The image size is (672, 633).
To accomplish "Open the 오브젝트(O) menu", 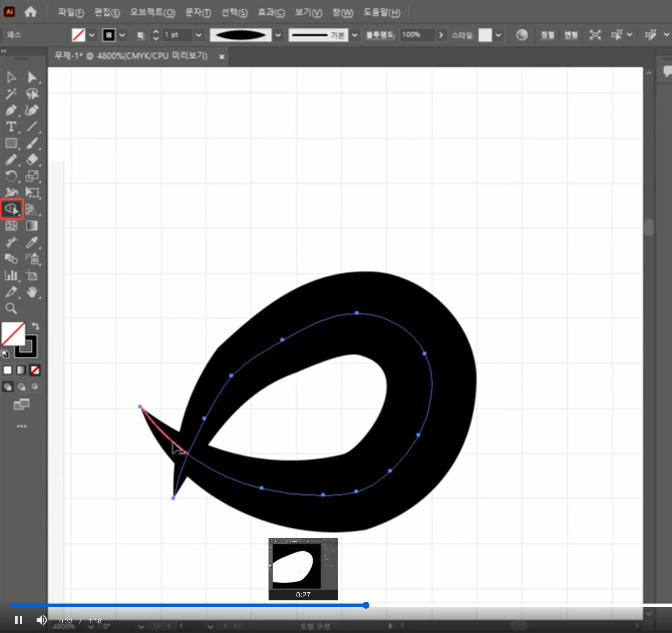I will [153, 13].
